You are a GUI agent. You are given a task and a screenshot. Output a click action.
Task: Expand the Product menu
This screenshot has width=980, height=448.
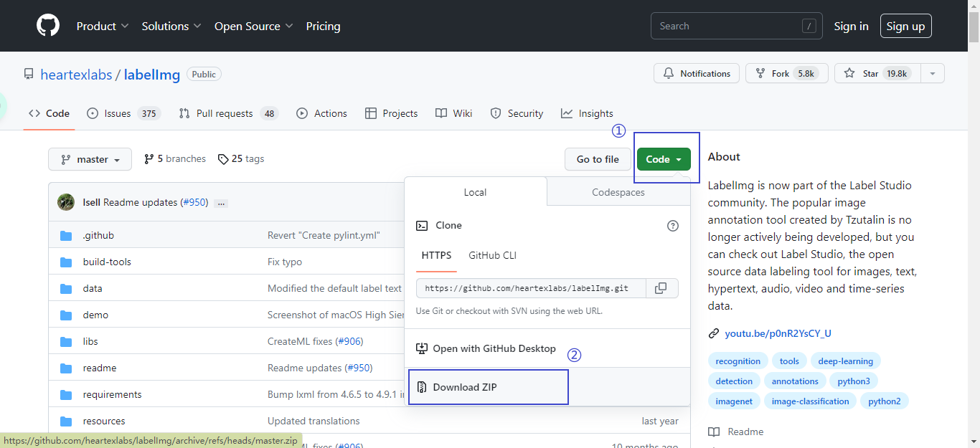(x=103, y=27)
